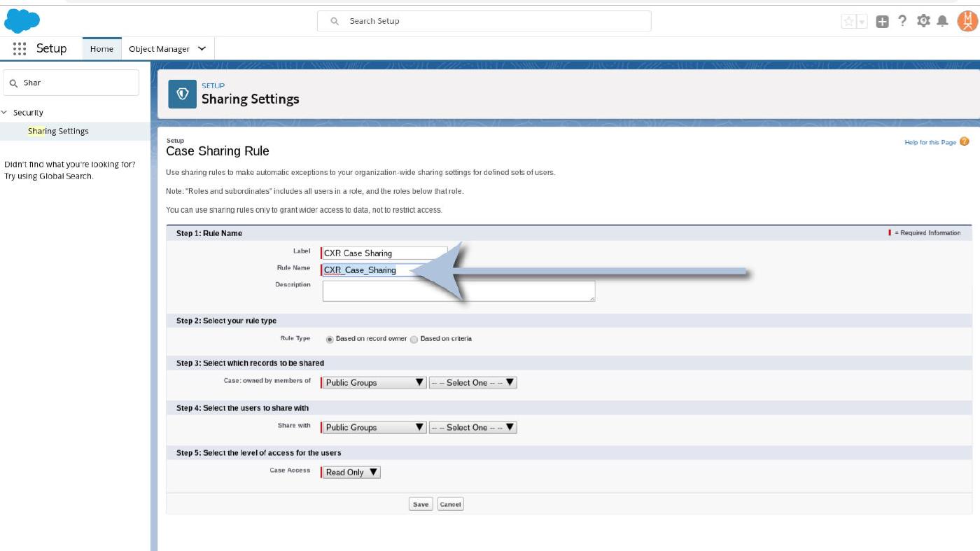Click into the Description text area

(x=458, y=291)
